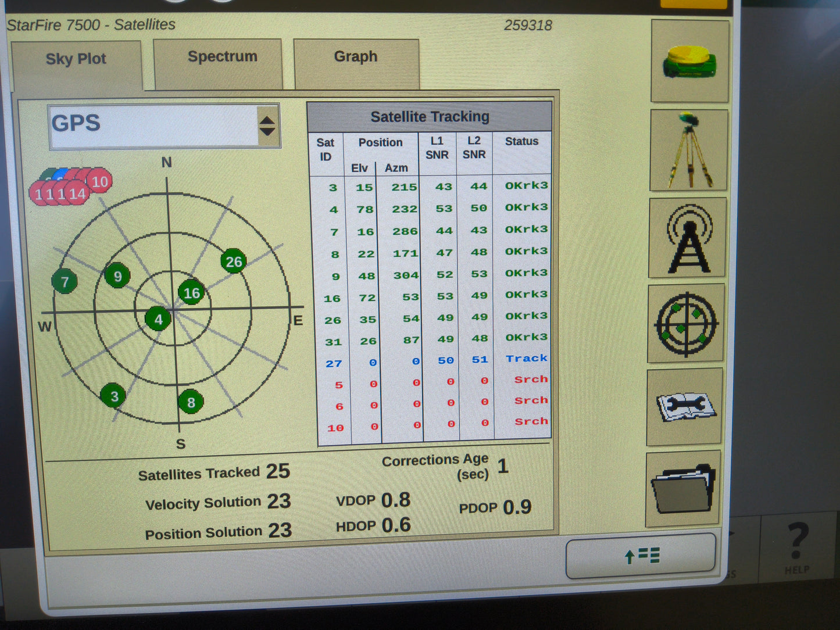Click satellite 4 on the sky plot

[x=158, y=319]
